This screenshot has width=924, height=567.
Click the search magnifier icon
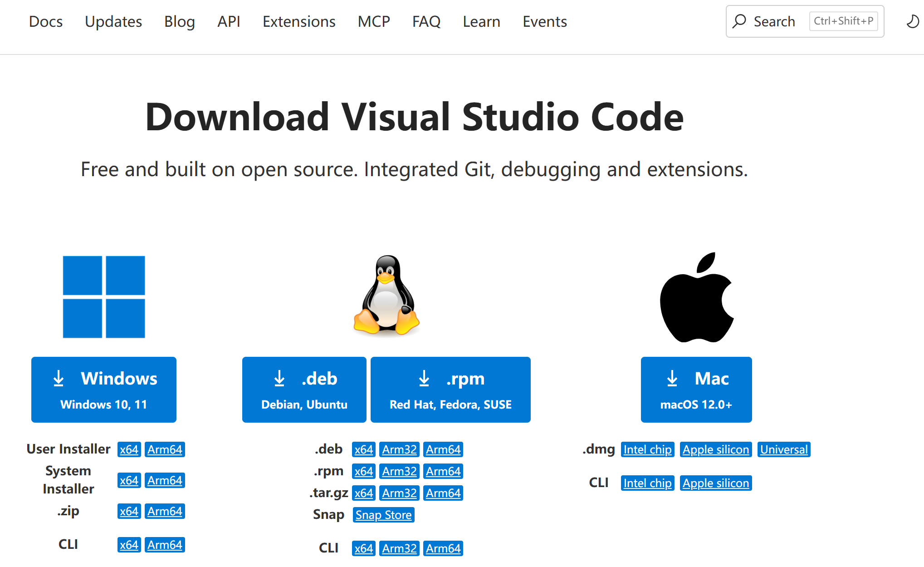[x=739, y=21]
